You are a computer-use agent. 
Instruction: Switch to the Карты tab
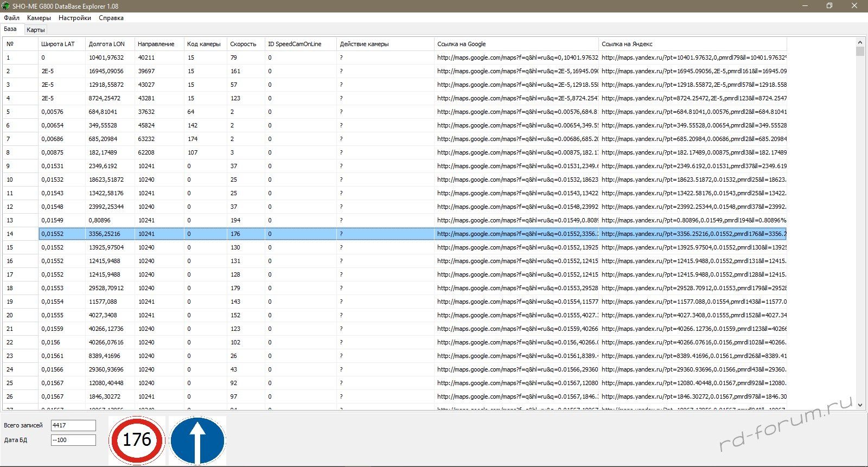click(x=36, y=30)
